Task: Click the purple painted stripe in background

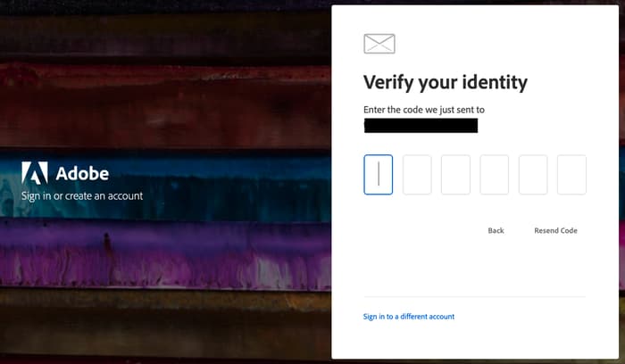Action: (x=165, y=252)
